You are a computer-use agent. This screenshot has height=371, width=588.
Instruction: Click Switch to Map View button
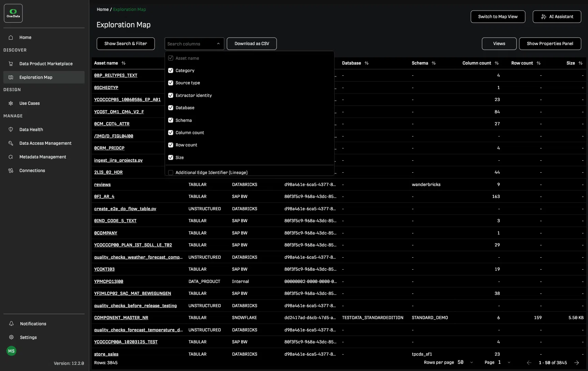498,17
